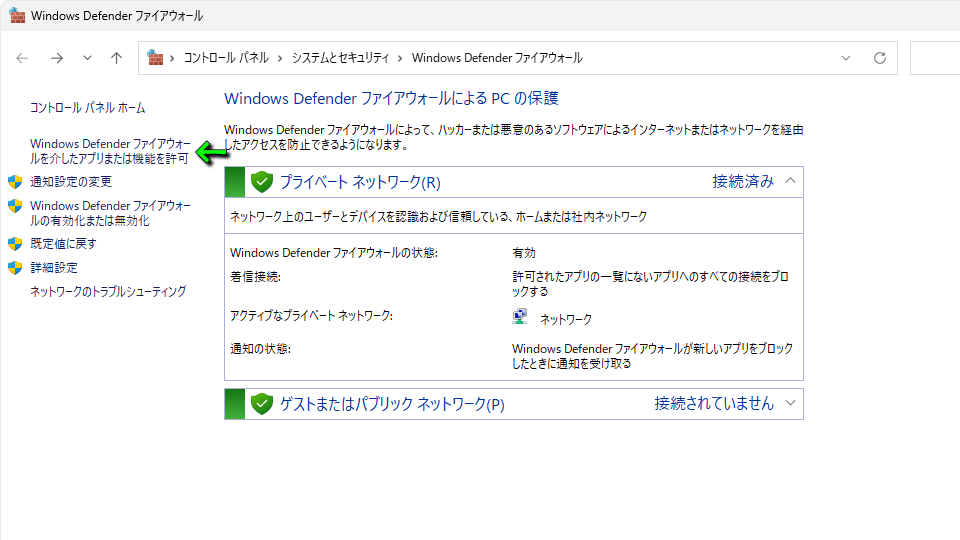Click the 接続済み status text

tap(743, 181)
